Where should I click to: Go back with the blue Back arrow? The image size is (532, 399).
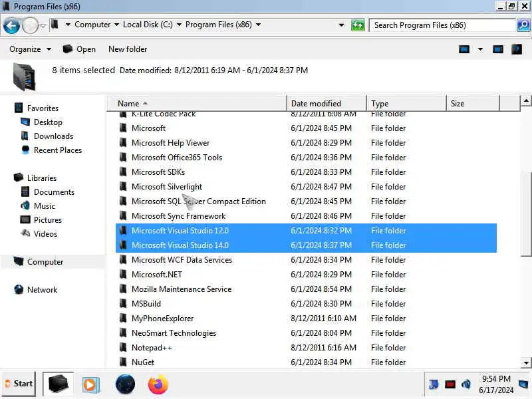coord(11,26)
